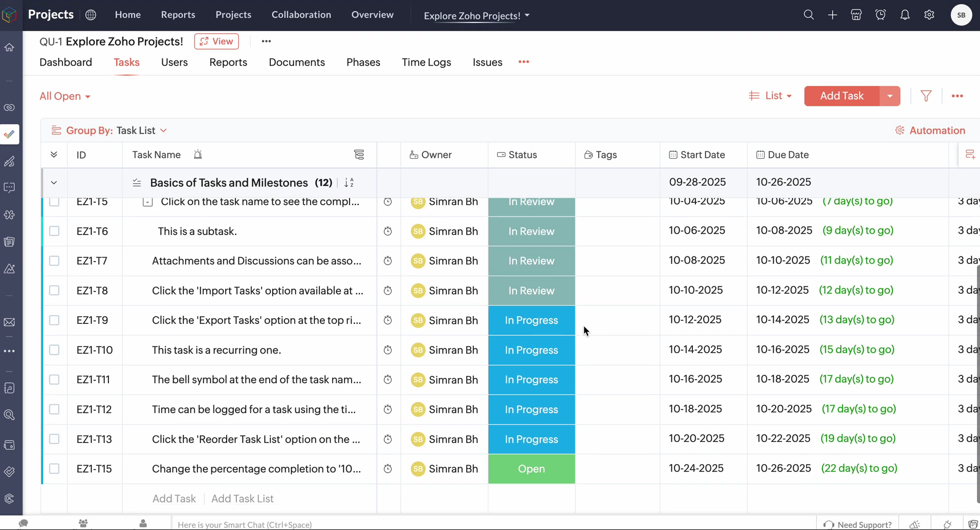Screen dimensions: 980x530
Task: Click the plus icon to add new item
Action: tap(832, 15)
